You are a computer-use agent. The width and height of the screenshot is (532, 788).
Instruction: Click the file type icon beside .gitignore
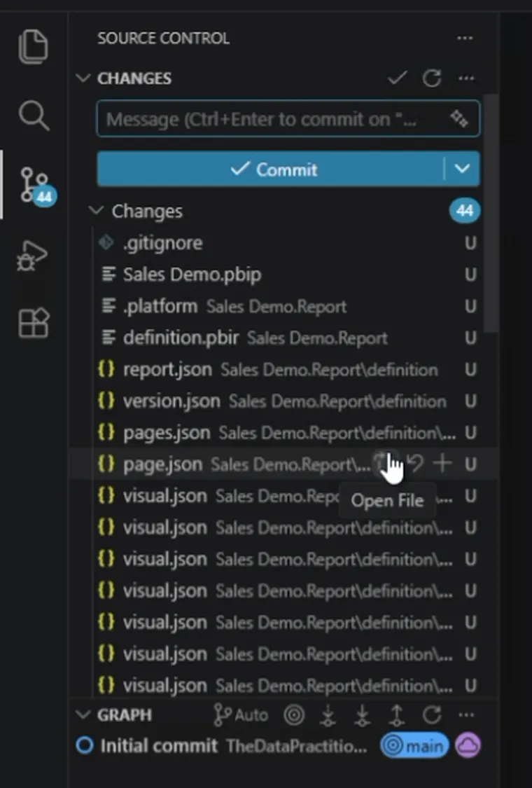click(x=106, y=242)
